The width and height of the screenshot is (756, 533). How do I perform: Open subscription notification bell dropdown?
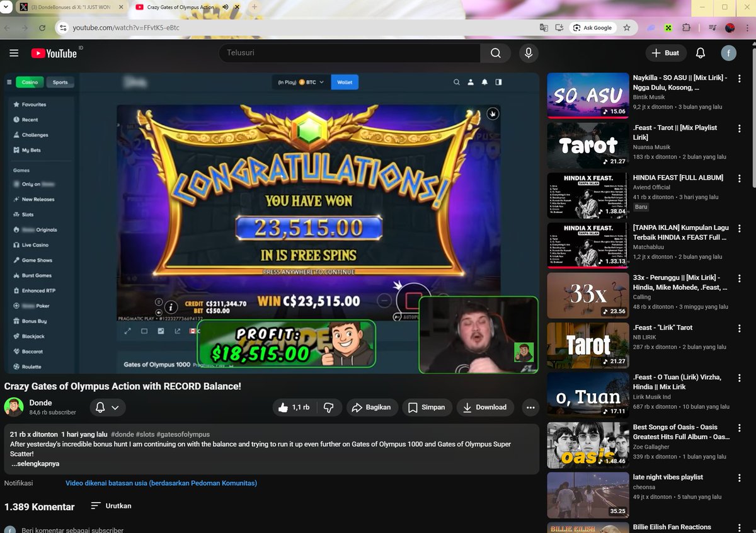click(x=107, y=408)
